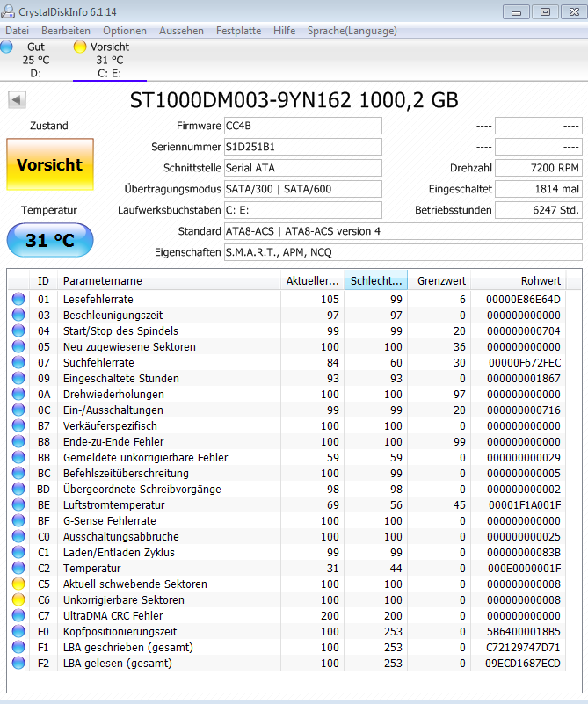
Task: Click the status dot for Kopfpositionierungszeit
Action: pyautogui.click(x=18, y=631)
